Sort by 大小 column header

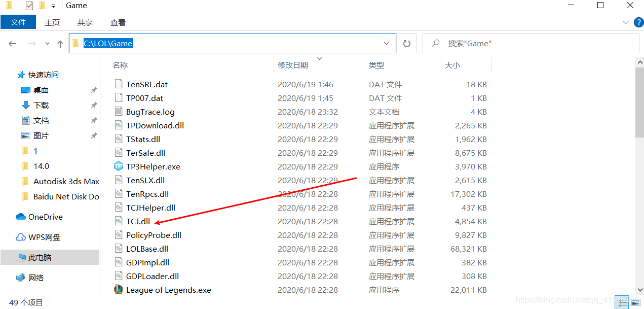click(452, 65)
